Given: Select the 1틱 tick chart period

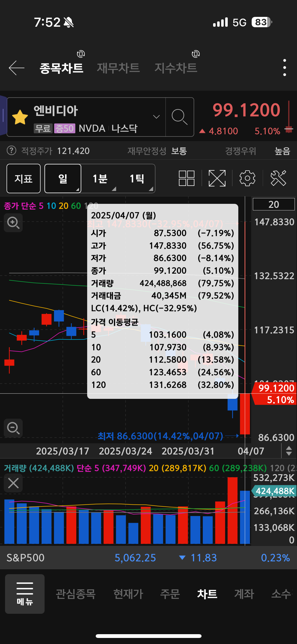Looking at the screenshot, I should (137, 178).
